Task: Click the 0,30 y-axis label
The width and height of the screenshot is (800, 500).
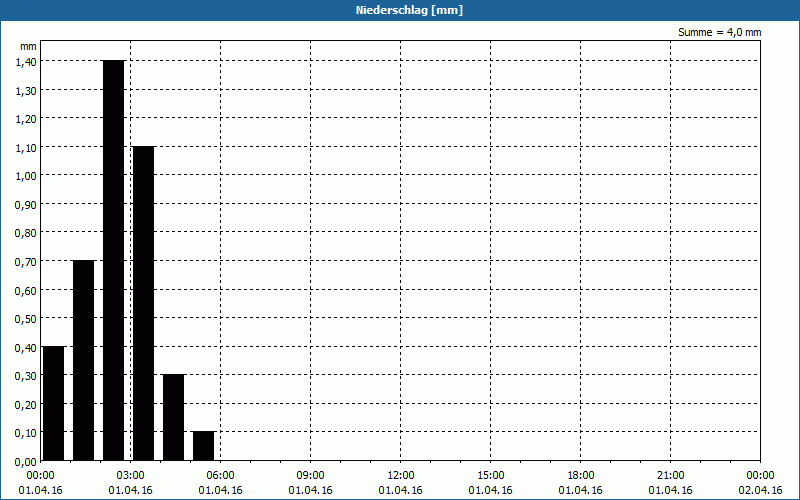Action: click(26, 376)
